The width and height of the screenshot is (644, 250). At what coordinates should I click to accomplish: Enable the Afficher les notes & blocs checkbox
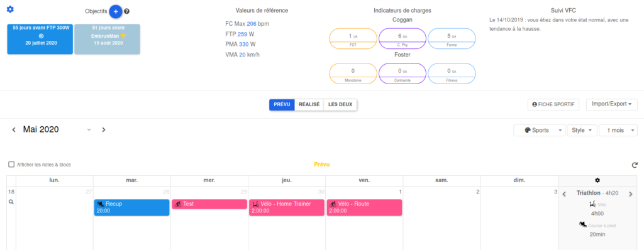tap(11, 165)
